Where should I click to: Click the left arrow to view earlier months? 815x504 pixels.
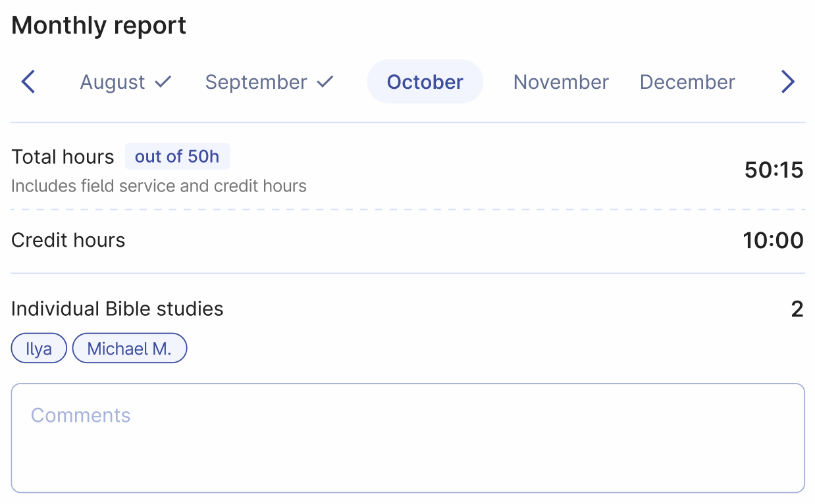(28, 81)
